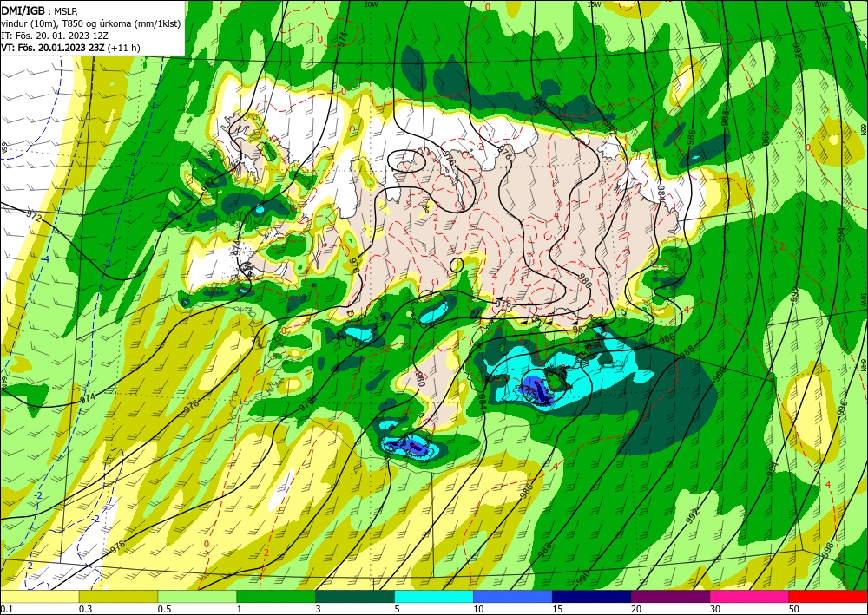Image resolution: width=868 pixels, height=615 pixels.
Task: Click the pale yellow 0.1–0.3 legend swatch
Action: [x=39, y=596]
